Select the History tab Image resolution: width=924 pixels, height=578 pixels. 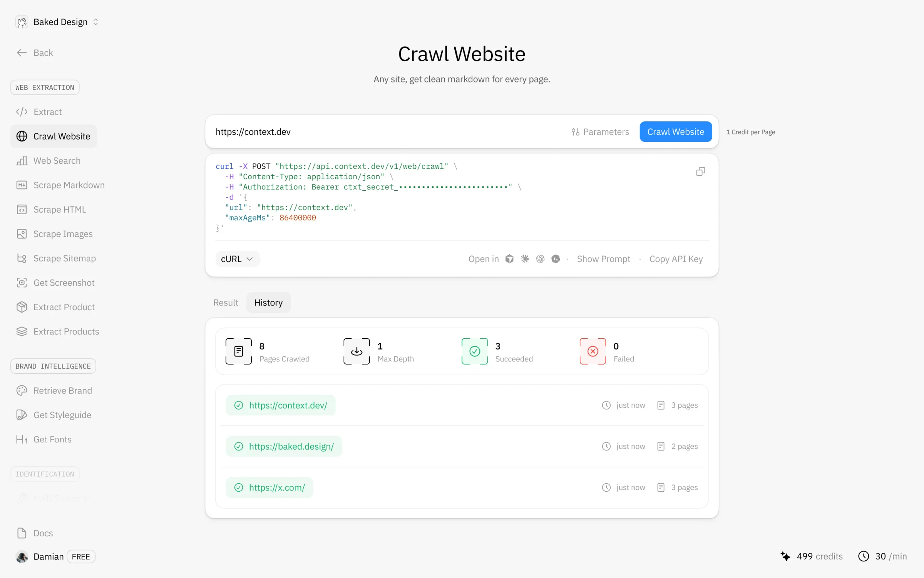268,302
